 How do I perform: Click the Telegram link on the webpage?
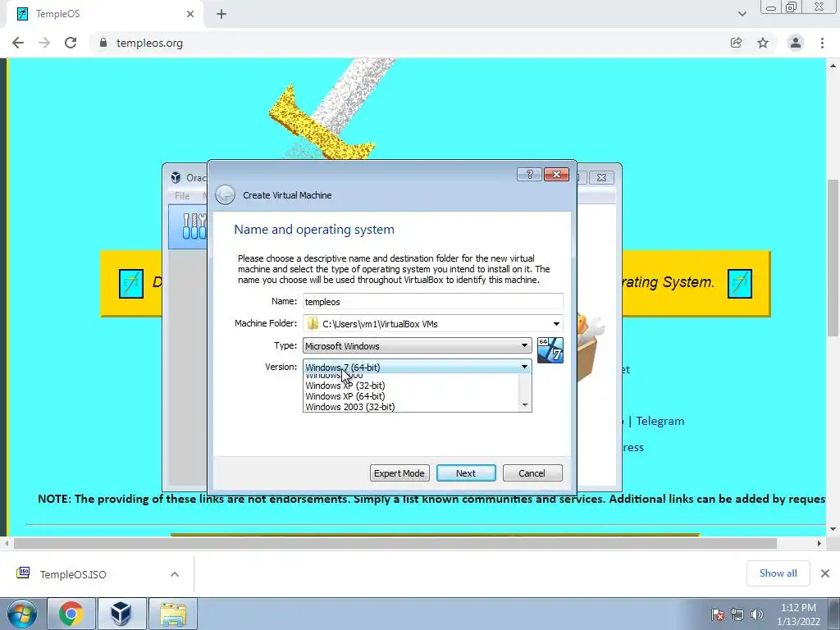pos(660,421)
